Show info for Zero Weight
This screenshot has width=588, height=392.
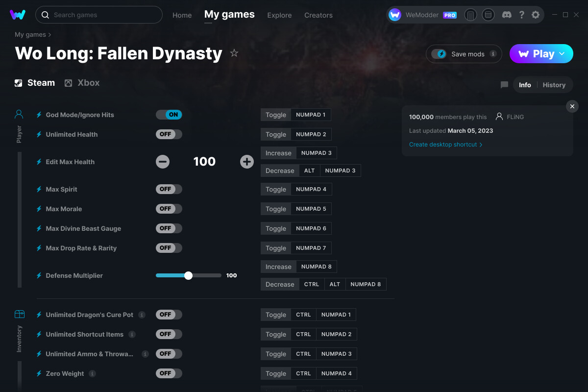point(92,373)
